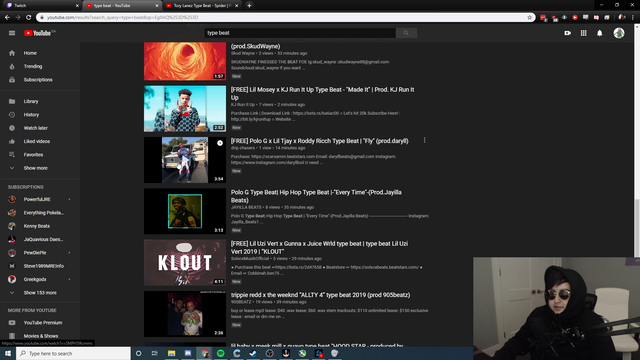The height and width of the screenshot is (360, 640).
Task: Visit the 905BEATZ channel
Action: point(241,302)
